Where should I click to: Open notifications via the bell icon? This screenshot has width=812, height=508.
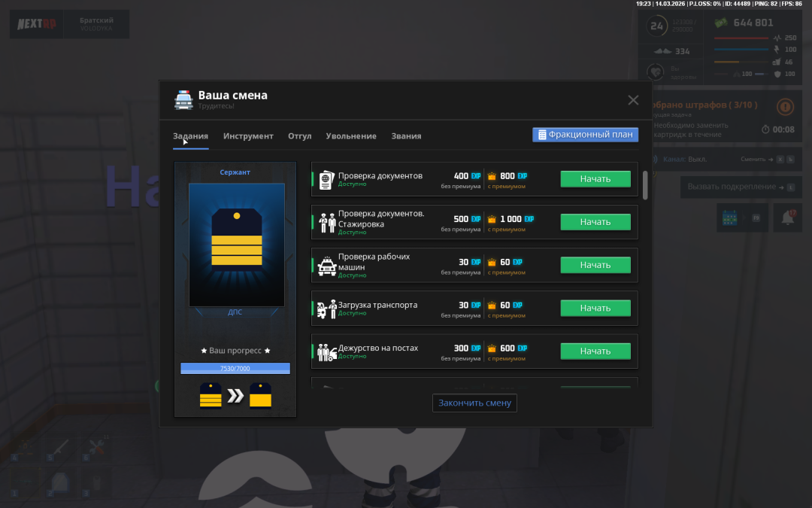pos(788,217)
